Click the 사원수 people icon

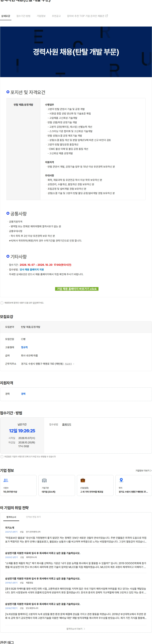[x=6, y=480]
